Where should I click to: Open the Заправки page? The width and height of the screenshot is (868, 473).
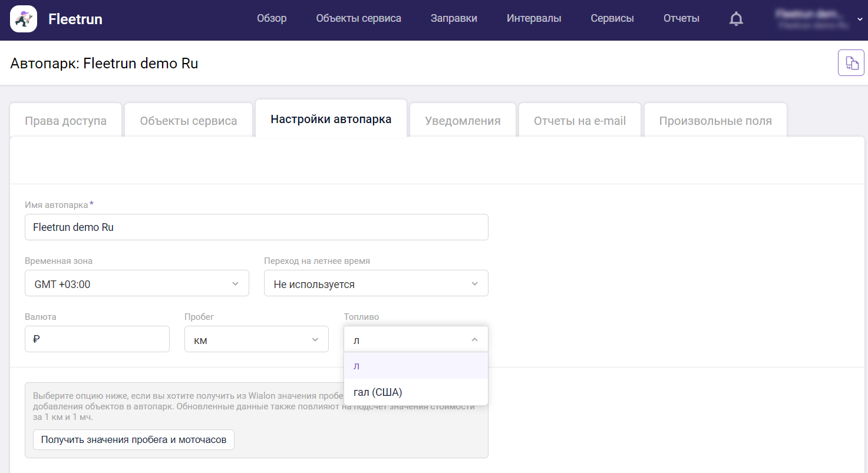454,19
